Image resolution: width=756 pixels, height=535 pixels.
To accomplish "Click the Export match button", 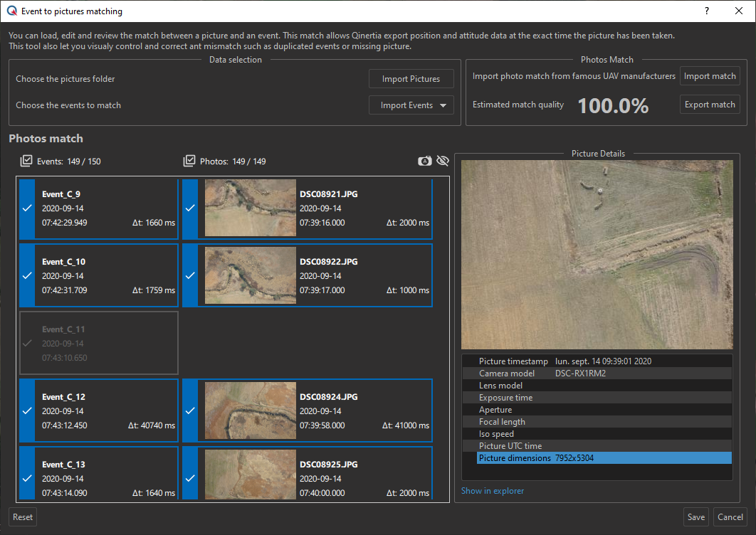I will 710,105.
